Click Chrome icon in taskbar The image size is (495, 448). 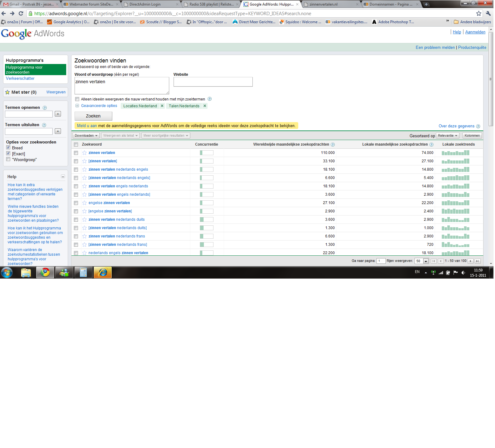point(45,272)
